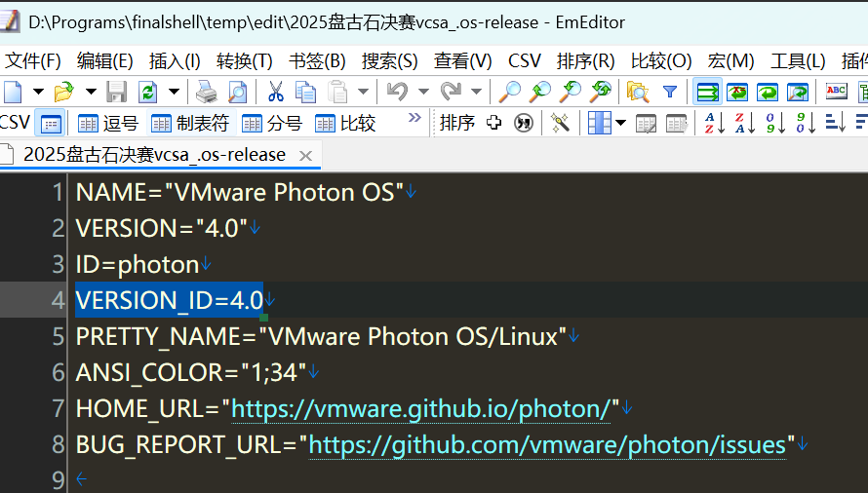Open the 书签(B) Bookmarks menu
The height and width of the screenshot is (493, 868).
pos(317,60)
